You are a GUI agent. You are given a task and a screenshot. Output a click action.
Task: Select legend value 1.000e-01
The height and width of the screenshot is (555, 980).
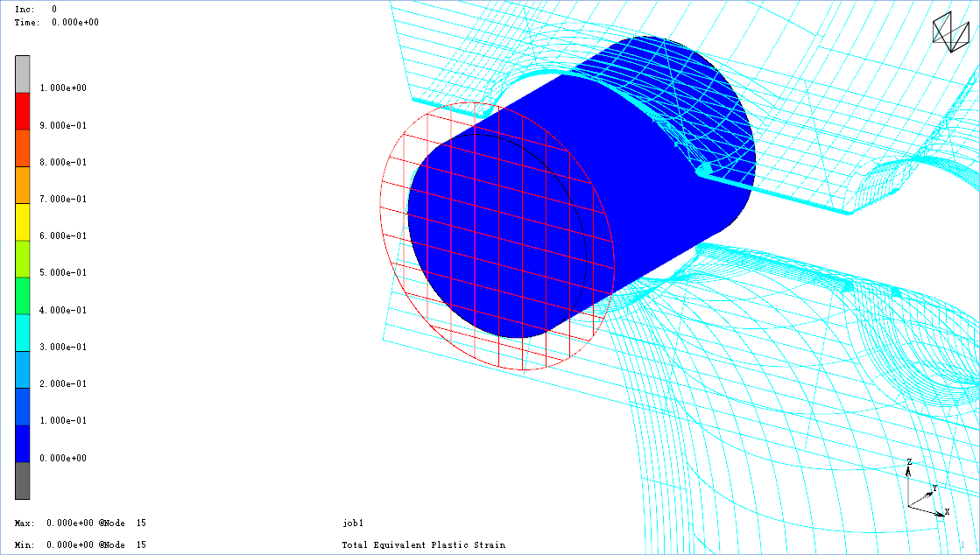[63, 420]
